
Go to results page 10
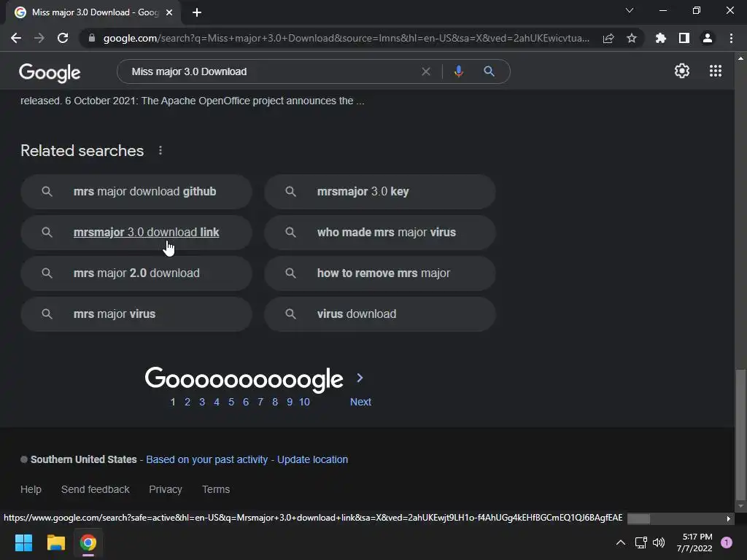click(304, 402)
